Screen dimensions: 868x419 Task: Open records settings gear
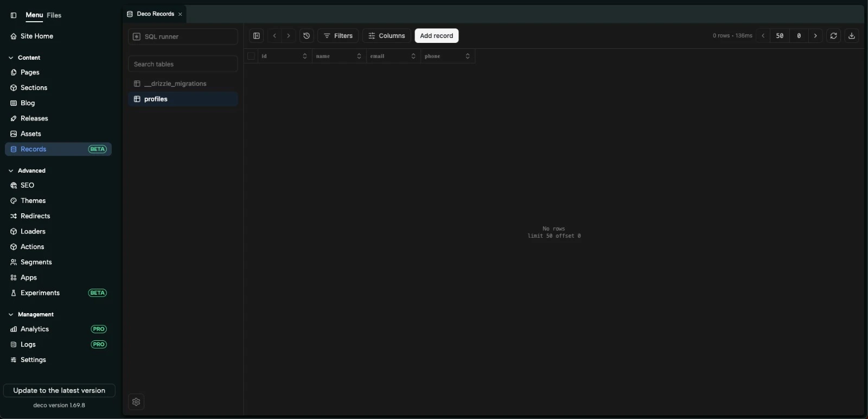click(x=136, y=402)
